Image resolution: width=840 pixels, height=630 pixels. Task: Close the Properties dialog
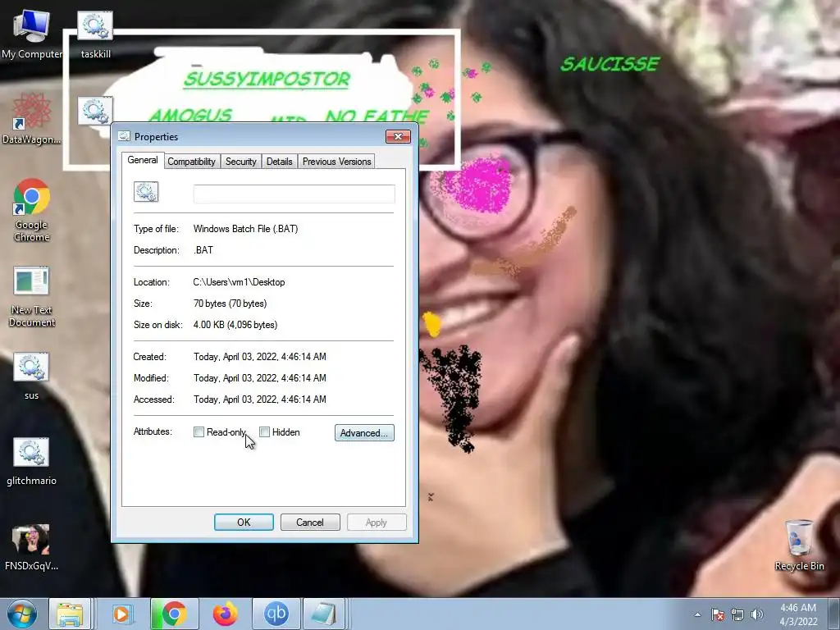click(x=398, y=137)
